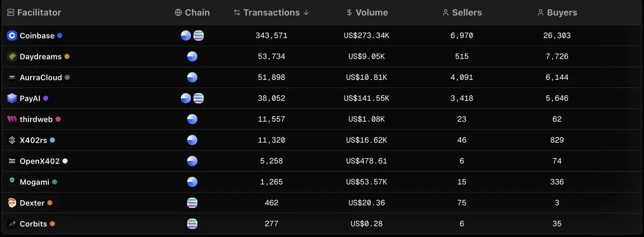Sort table by Volume header
This screenshot has height=237, width=644.
point(367,12)
